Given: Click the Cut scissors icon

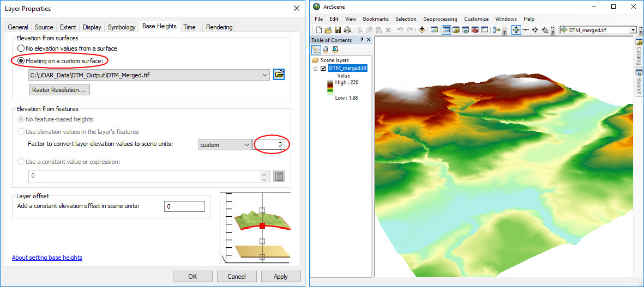Looking at the screenshot, I should click(359, 29).
